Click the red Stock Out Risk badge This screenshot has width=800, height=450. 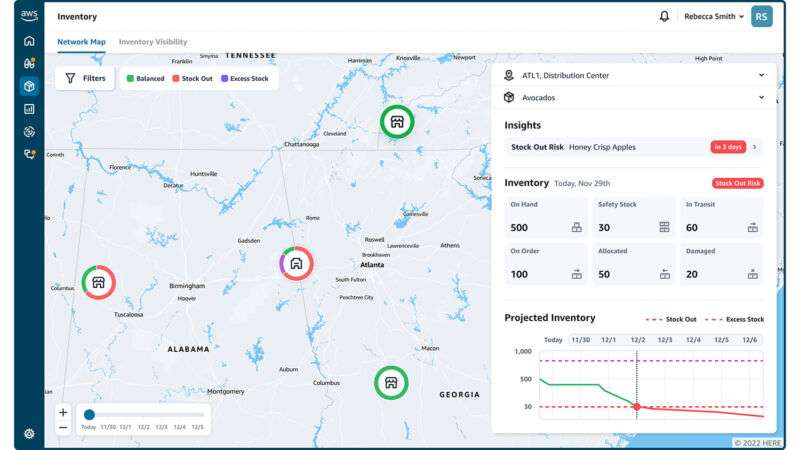tap(738, 183)
